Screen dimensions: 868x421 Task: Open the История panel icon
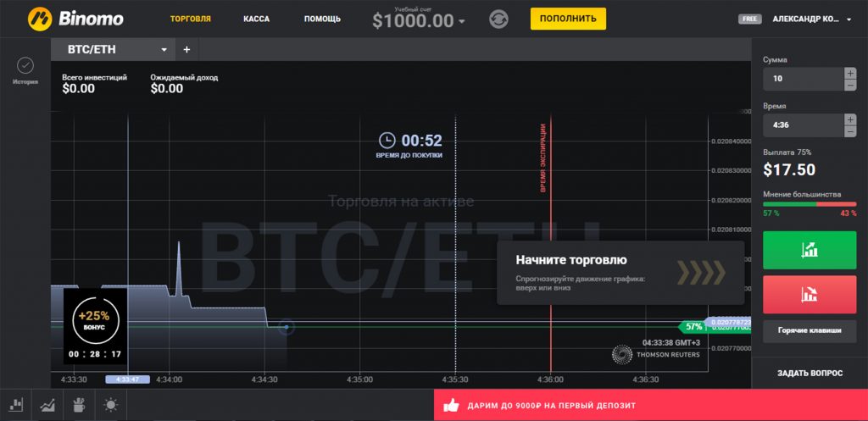pos(25,66)
